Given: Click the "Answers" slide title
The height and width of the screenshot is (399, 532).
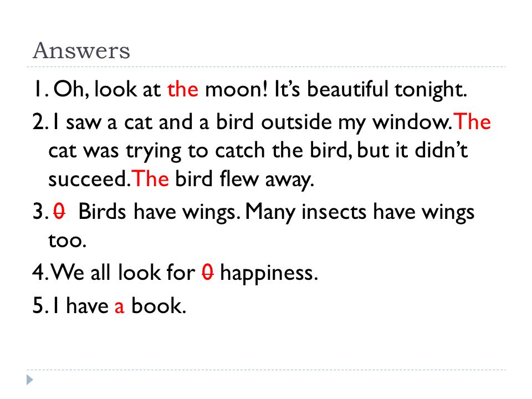Looking at the screenshot, I should click(81, 51).
